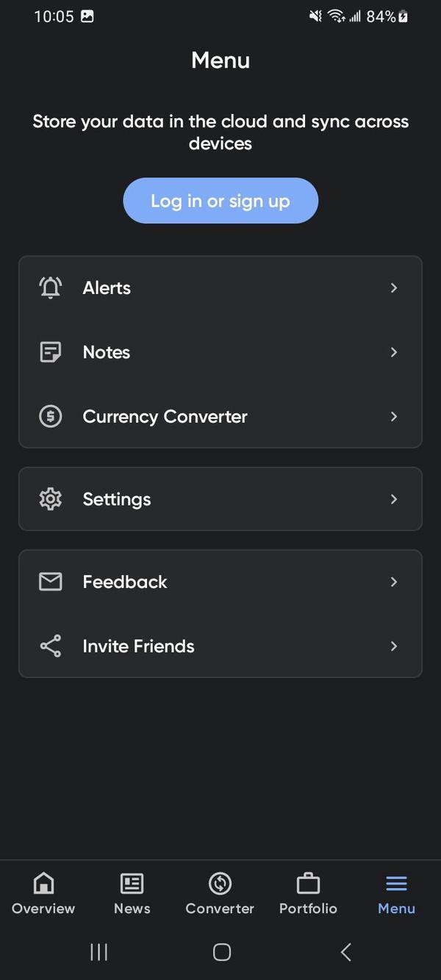Select the Currency Converter dollar icon

(x=49, y=416)
